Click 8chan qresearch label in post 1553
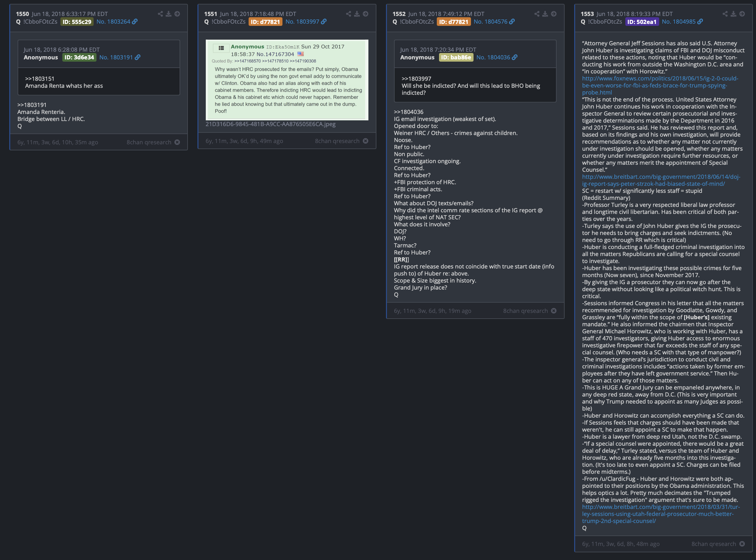Image resolution: width=756 pixels, height=560 pixels. [x=714, y=544]
